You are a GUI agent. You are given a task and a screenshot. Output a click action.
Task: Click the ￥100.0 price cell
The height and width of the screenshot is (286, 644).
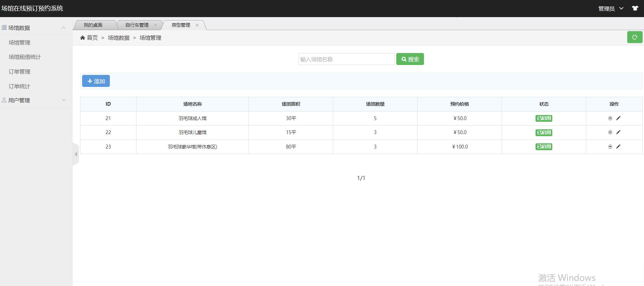(x=460, y=147)
